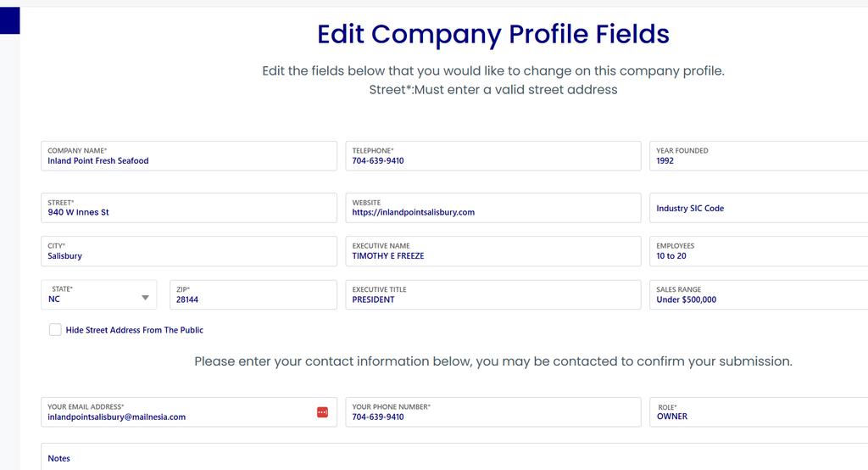Click the red password manager icon in email field

click(x=322, y=412)
